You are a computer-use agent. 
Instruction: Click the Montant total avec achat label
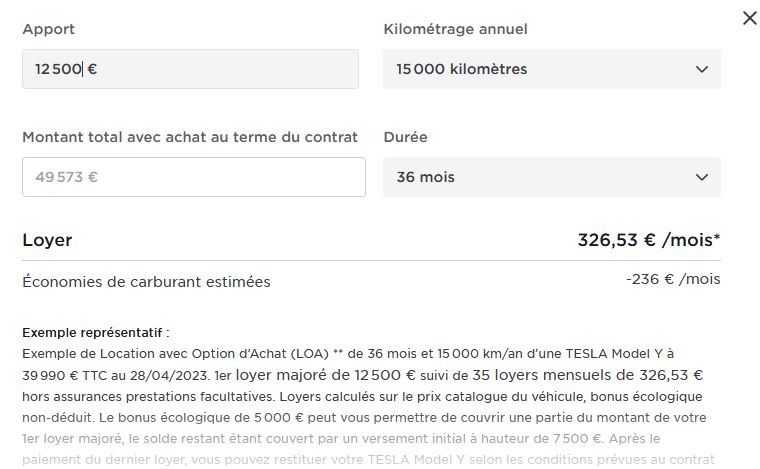190,137
